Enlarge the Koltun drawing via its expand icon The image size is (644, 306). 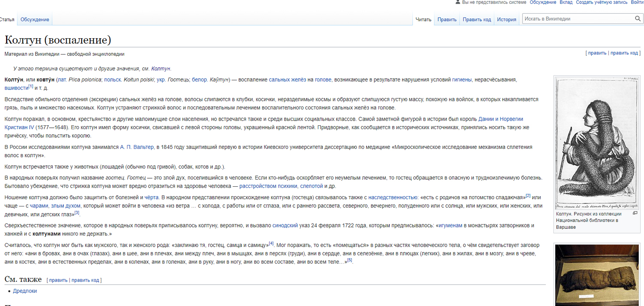coord(635,213)
